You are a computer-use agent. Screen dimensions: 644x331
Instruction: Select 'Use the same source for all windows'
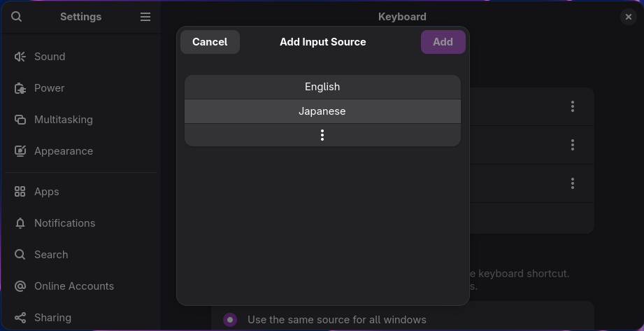point(230,320)
